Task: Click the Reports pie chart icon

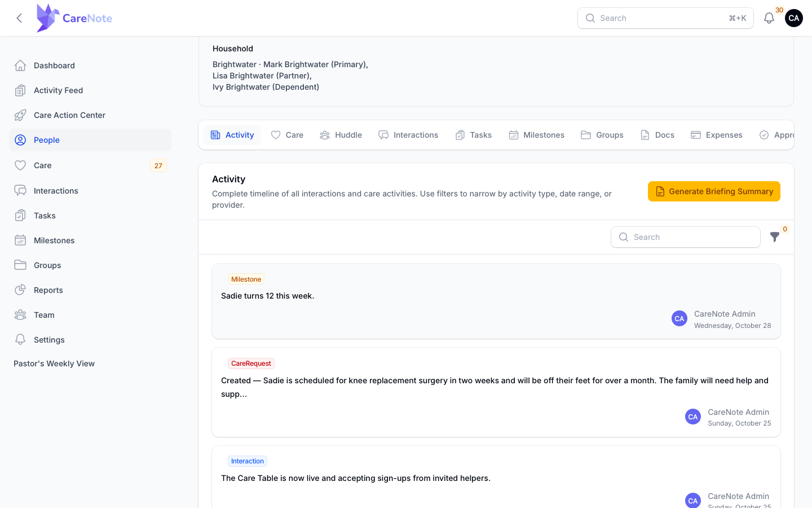Action: point(20,290)
